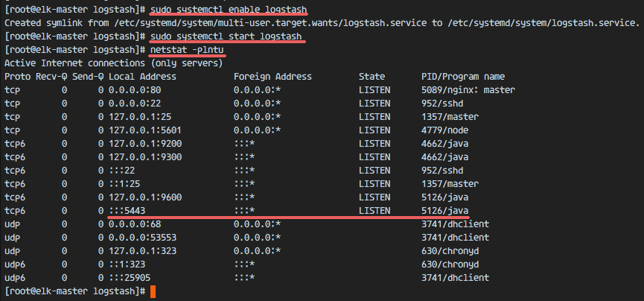The width and height of the screenshot is (644, 301).
Task: Click the "PID/Program name" column header
Action: [463, 76]
